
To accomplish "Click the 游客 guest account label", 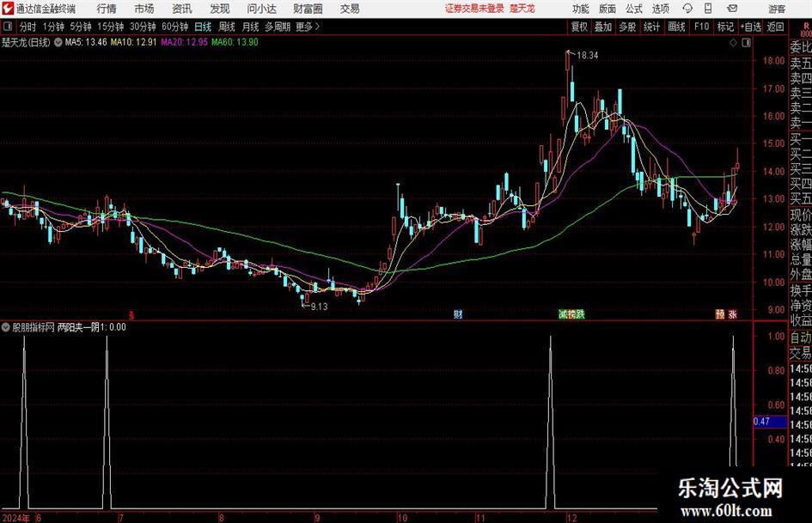I will (776, 9).
